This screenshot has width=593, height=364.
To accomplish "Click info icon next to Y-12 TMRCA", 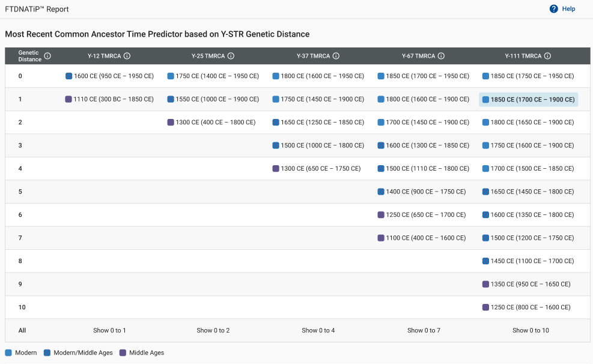I will [x=127, y=56].
